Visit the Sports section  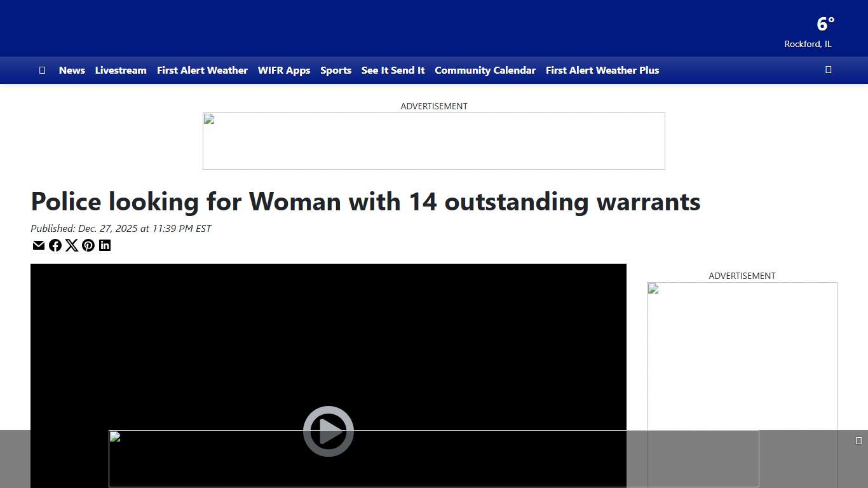point(336,70)
